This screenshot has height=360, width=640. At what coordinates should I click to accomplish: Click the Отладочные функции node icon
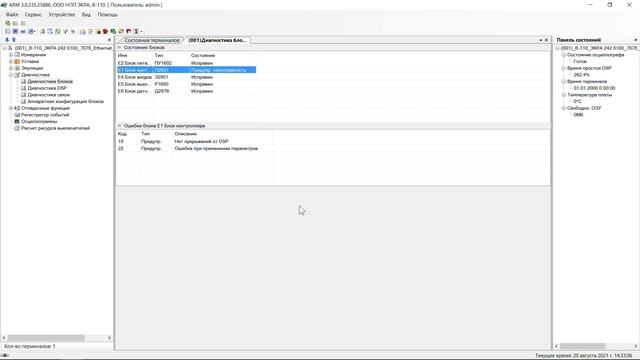pyautogui.click(x=17, y=108)
